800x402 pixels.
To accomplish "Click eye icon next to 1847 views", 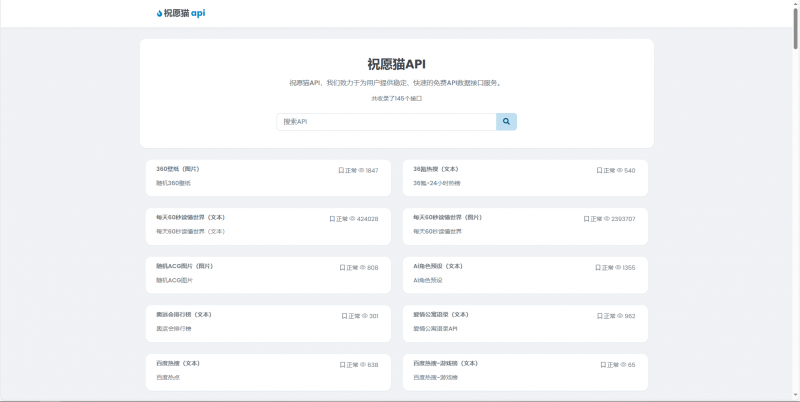I will (x=361, y=170).
